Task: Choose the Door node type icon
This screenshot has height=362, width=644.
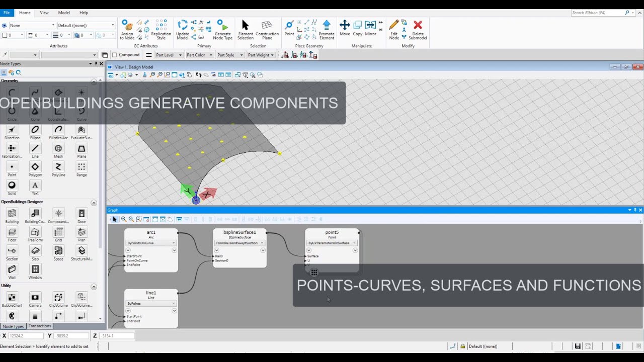Action: pos(82,213)
